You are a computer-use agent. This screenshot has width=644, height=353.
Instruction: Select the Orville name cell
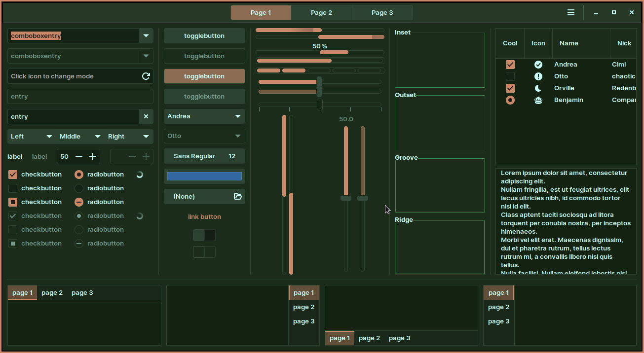click(x=564, y=88)
